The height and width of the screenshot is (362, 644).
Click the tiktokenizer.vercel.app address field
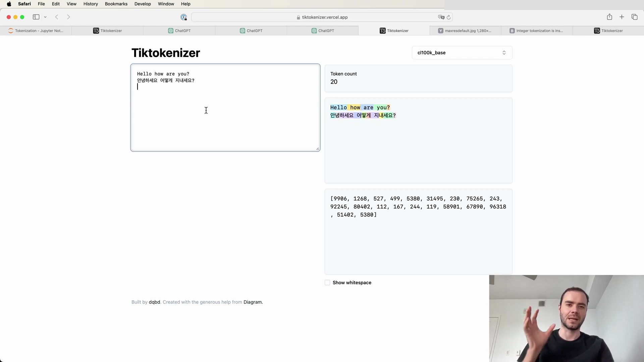point(322,17)
